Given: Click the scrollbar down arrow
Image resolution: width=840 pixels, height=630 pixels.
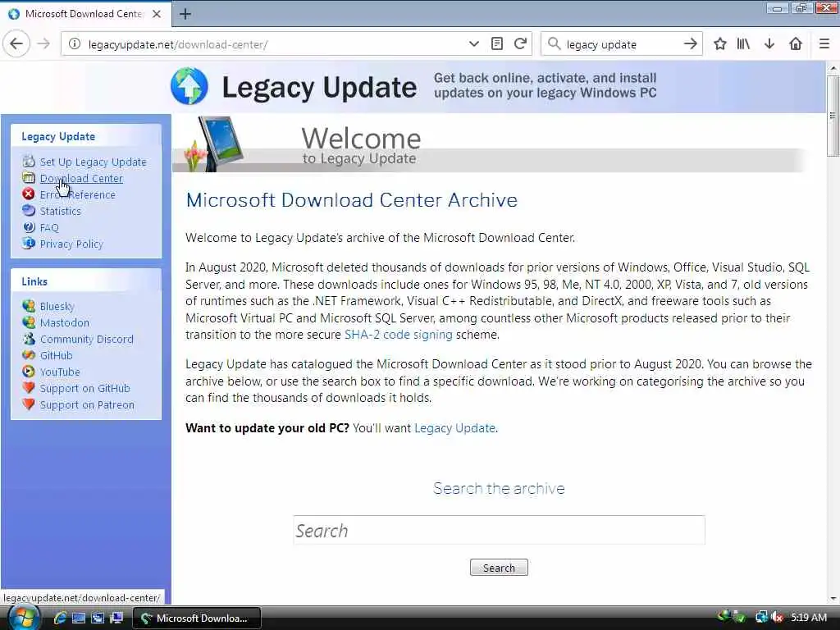Looking at the screenshot, I should [833, 598].
